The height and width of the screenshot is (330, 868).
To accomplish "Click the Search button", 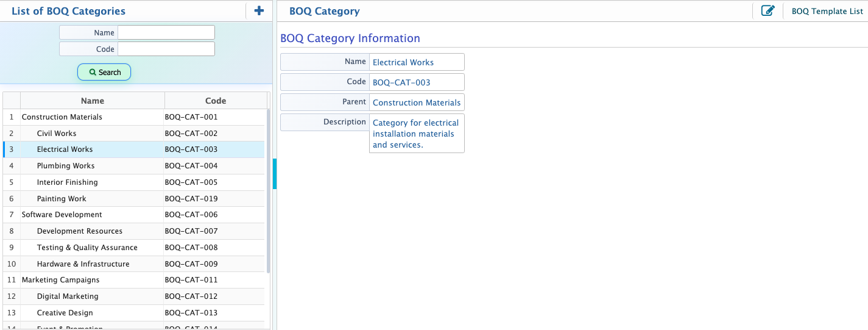I will 104,72.
